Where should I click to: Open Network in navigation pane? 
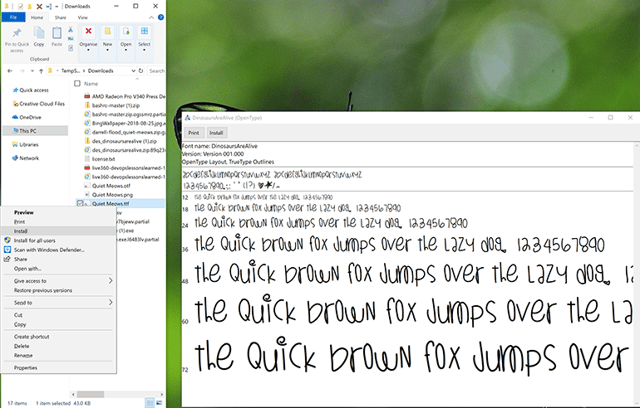(x=26, y=158)
